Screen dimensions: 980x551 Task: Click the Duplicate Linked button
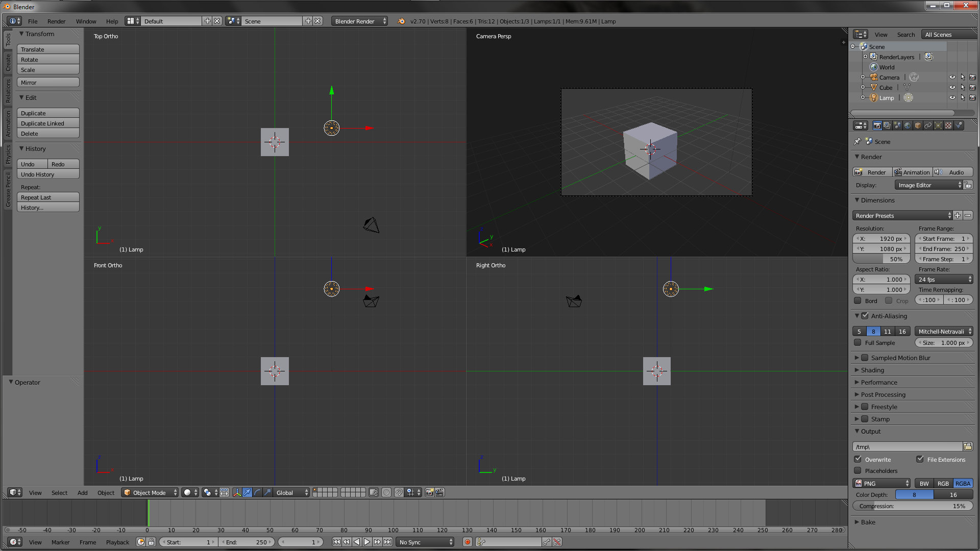[48, 123]
